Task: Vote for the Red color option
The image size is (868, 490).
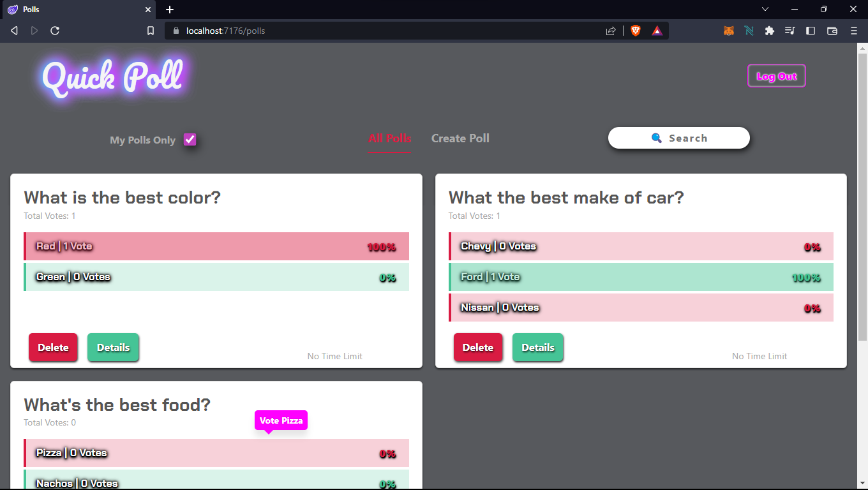Action: click(x=216, y=246)
